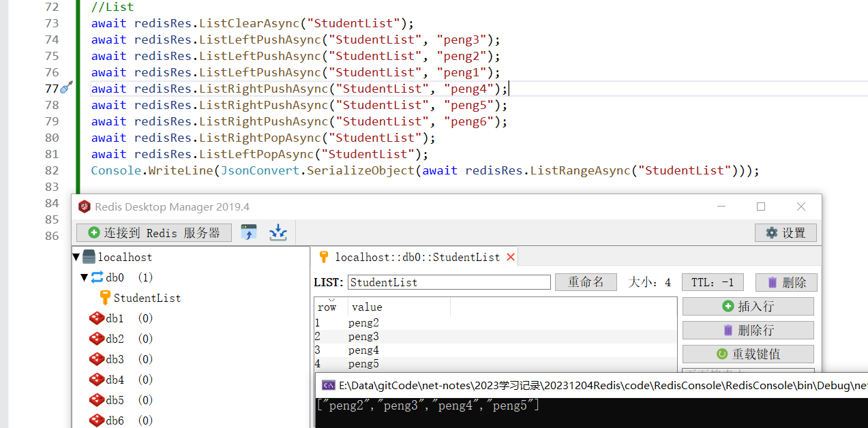Click code line 73 ListClearAsync call
This screenshot has height=428, width=868.
coord(252,23)
